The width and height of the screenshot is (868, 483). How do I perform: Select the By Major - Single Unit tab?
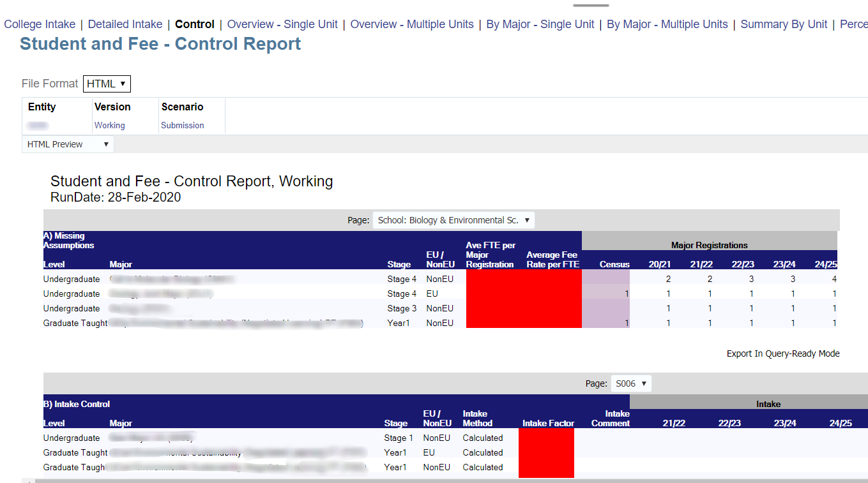[540, 24]
